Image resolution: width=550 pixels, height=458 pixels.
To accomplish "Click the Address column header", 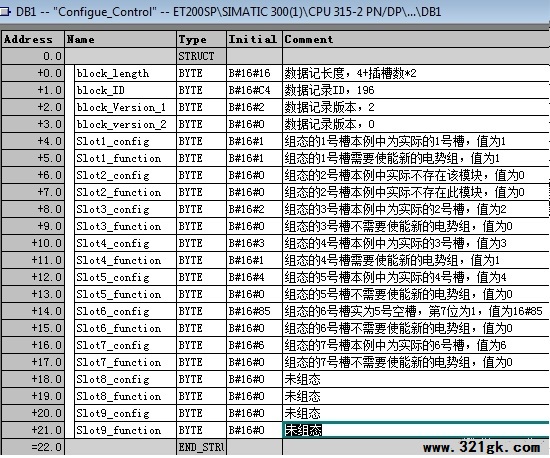I will coord(33,39).
